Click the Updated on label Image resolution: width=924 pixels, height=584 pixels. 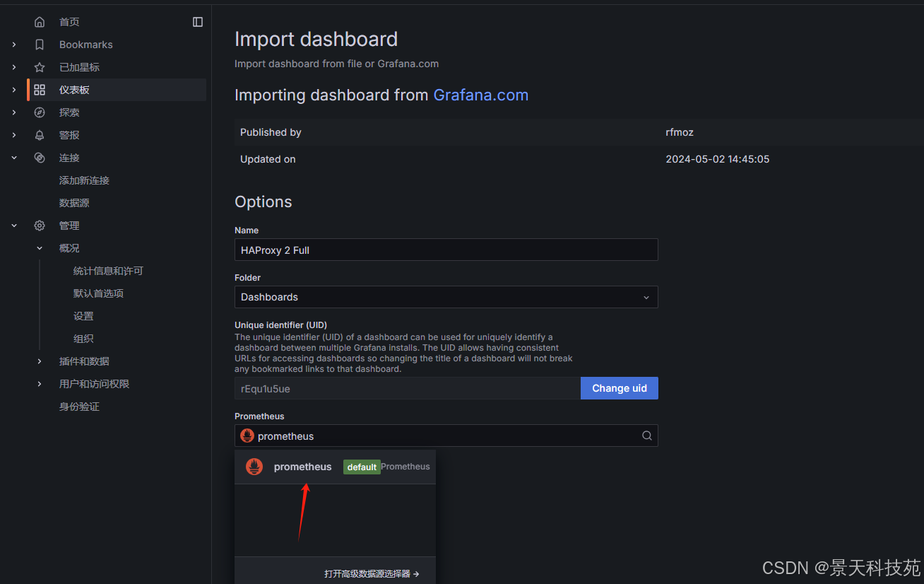(268, 159)
